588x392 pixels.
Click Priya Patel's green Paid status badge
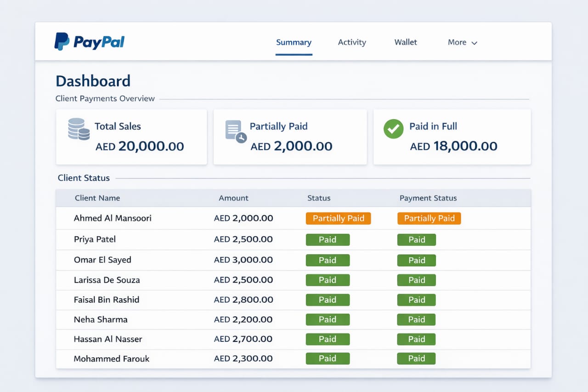[328, 240]
